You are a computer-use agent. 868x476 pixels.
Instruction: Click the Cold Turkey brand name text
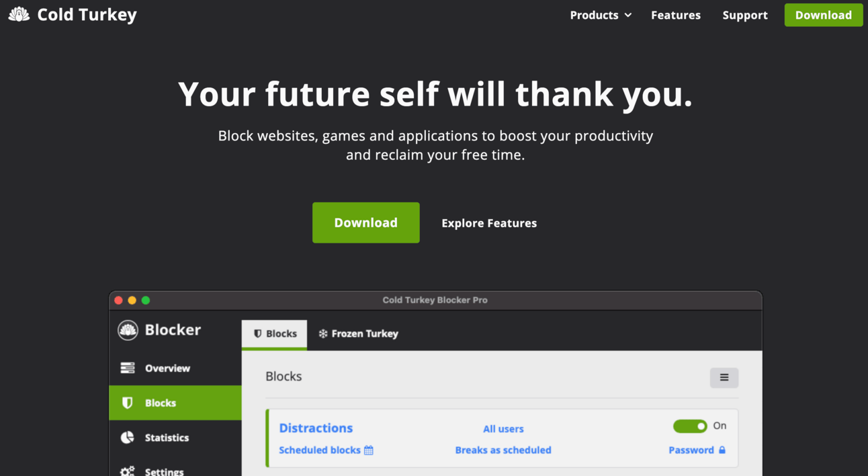click(x=87, y=14)
